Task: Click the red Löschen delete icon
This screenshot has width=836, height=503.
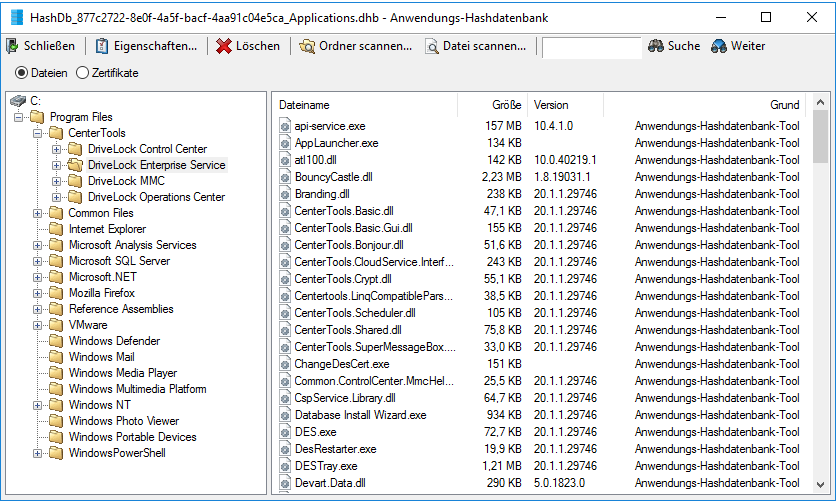Action: [x=224, y=46]
